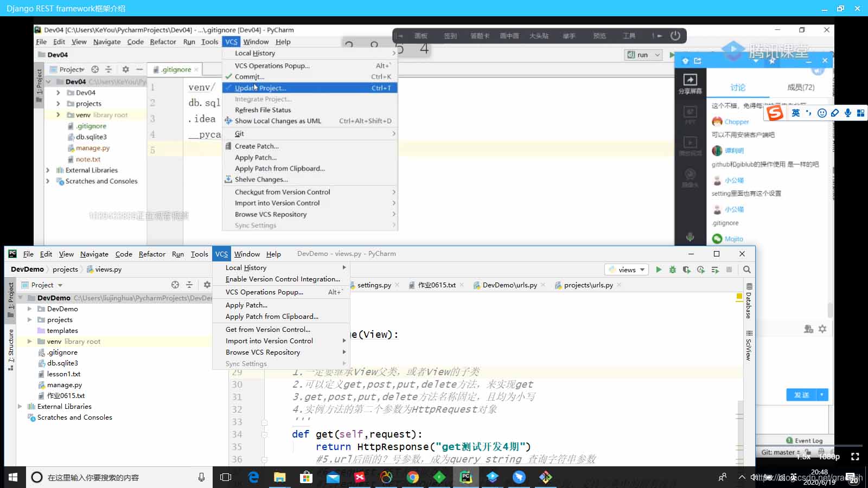Toggle microphone icon in dark classroom sidebar
Screen dimensions: 868x488
[x=690, y=237]
